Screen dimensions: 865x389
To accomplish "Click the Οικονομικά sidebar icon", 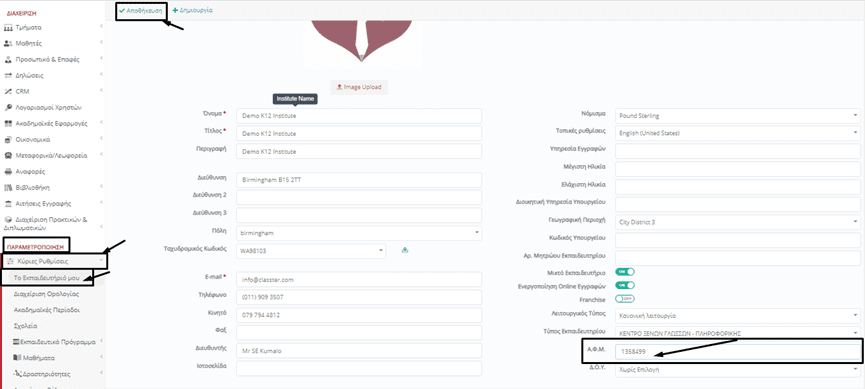I will coord(8,139).
